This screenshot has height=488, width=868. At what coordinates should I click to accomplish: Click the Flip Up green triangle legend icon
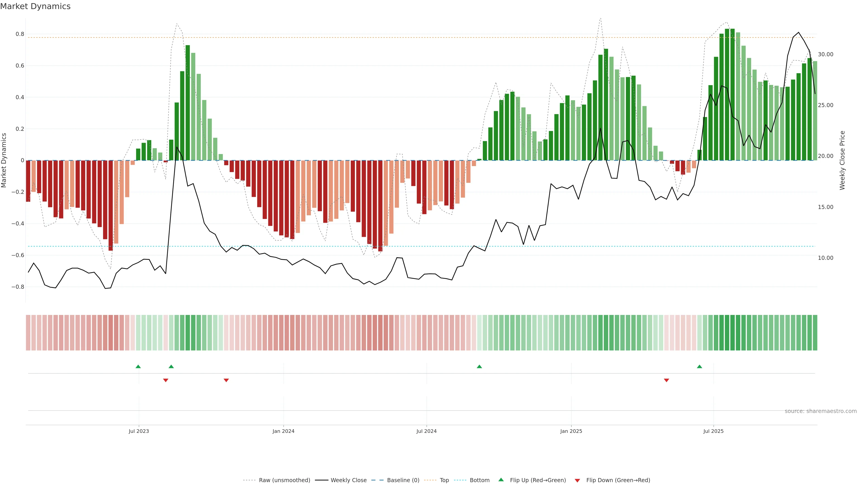[501, 480]
